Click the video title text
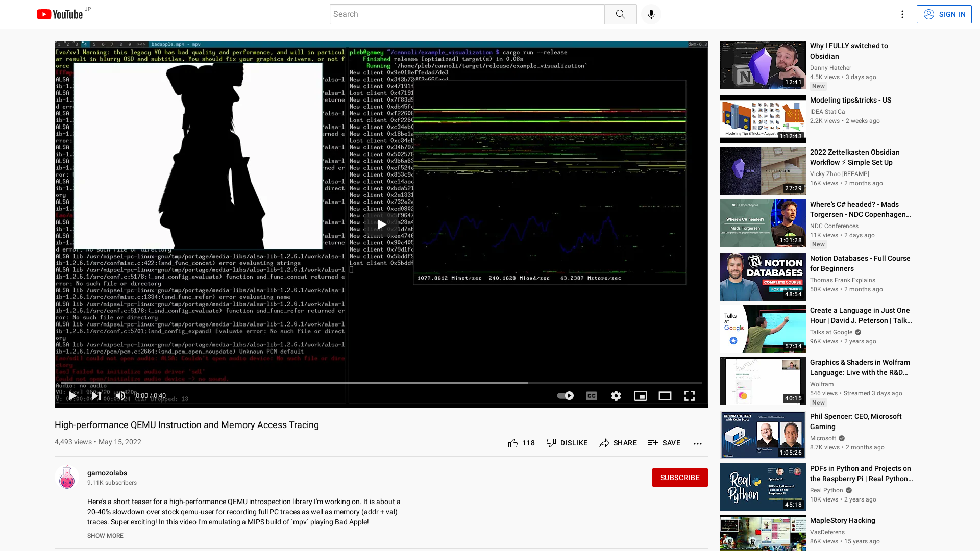This screenshot has width=980, height=551. click(x=186, y=425)
